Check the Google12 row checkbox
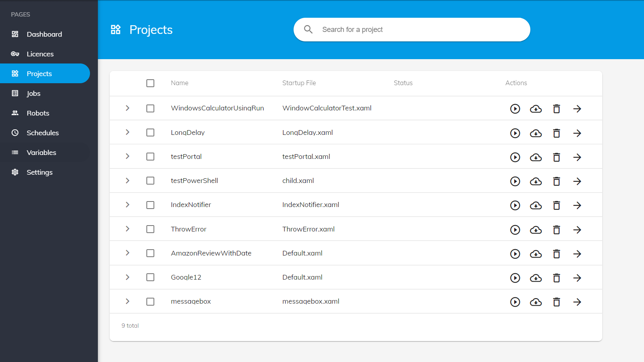The height and width of the screenshot is (362, 644). pos(150,277)
